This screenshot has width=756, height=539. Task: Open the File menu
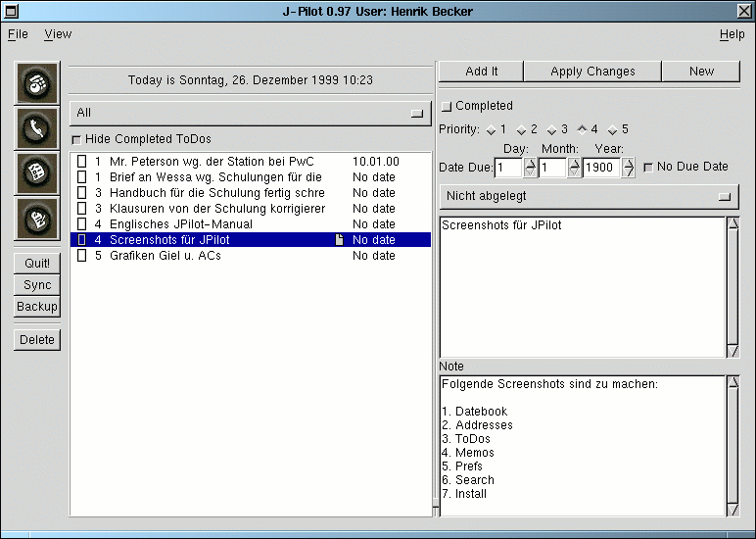coord(18,34)
